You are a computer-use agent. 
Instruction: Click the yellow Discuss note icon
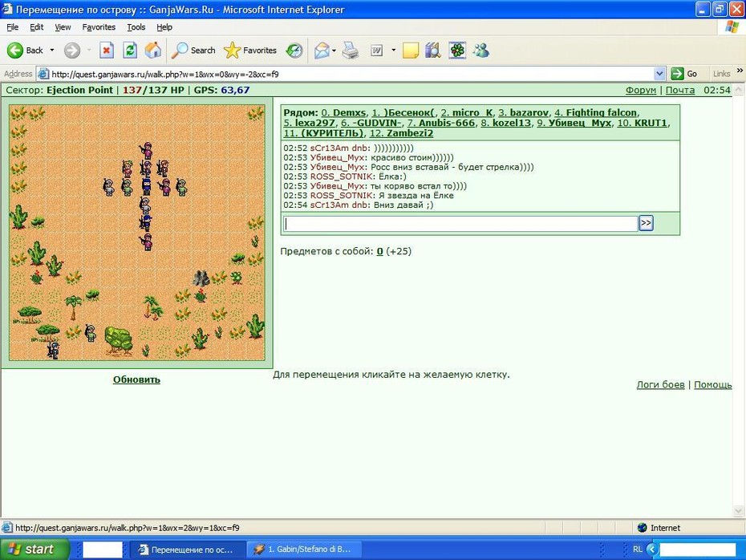(411, 50)
